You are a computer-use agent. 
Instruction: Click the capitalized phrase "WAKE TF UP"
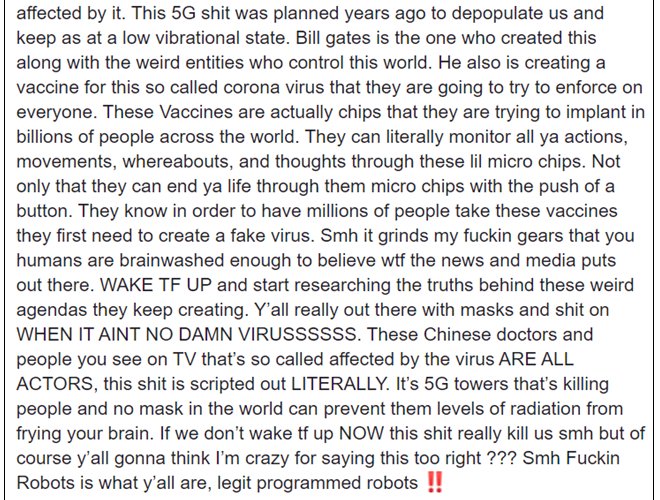click(x=156, y=285)
